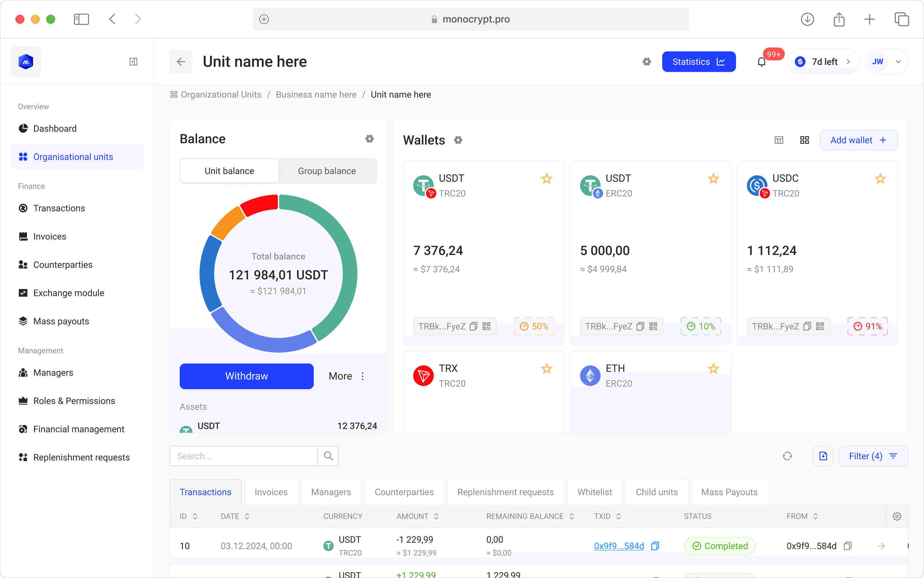Open TXID link 0x9f9...584d
The image size is (924, 578).
pos(619,546)
